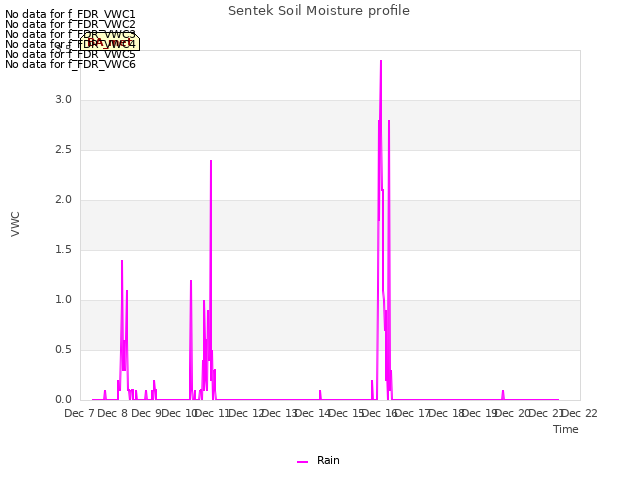Click 'No data for f_FDR_VWC6' message
This screenshot has height=480, width=640.
coord(70,64)
